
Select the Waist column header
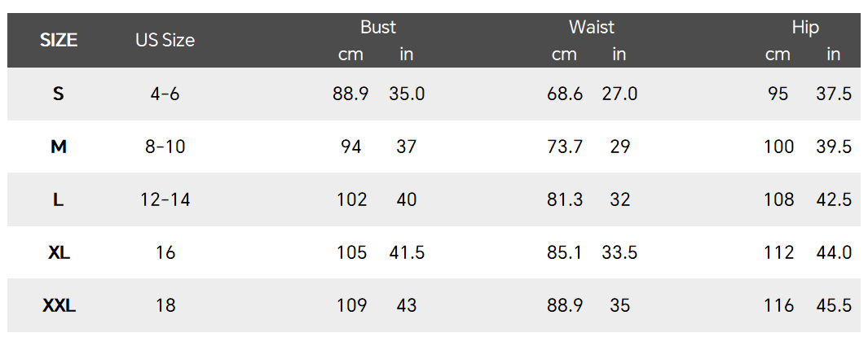click(x=592, y=27)
